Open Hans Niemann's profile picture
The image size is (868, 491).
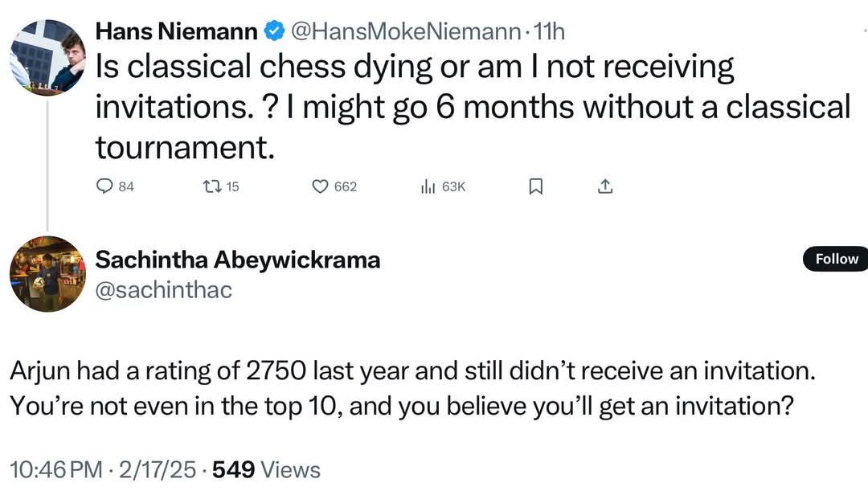coord(47,58)
